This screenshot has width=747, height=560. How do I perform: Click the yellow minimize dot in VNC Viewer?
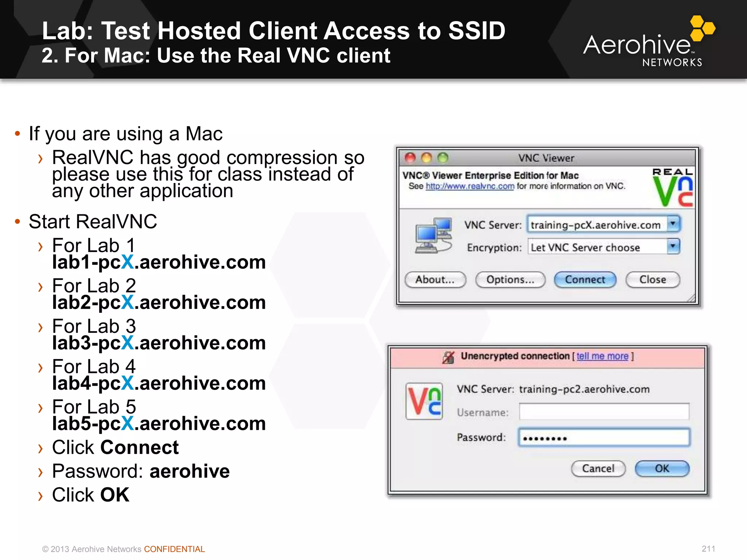click(x=426, y=158)
